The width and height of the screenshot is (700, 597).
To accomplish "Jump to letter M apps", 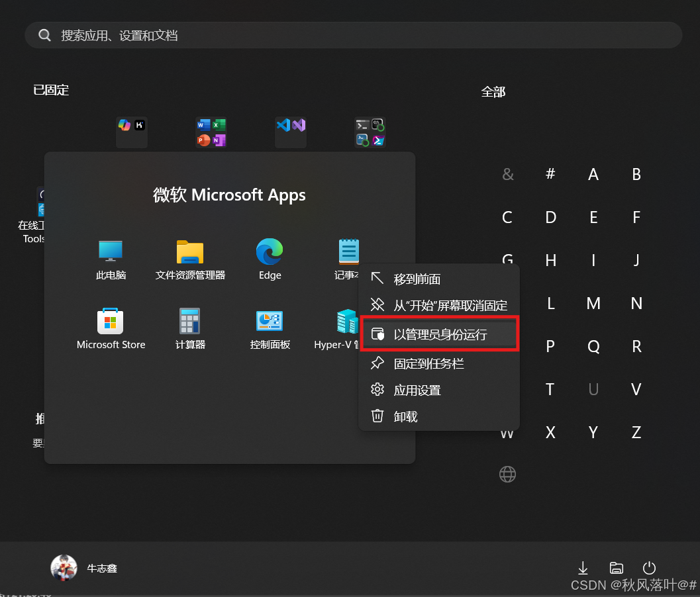I will coord(593,303).
